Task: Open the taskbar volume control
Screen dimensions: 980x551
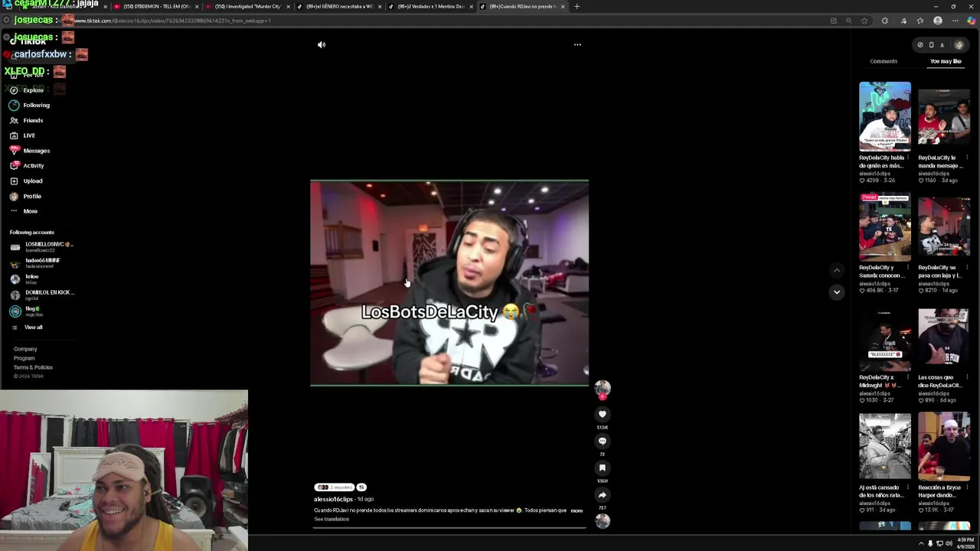Action: (949, 543)
